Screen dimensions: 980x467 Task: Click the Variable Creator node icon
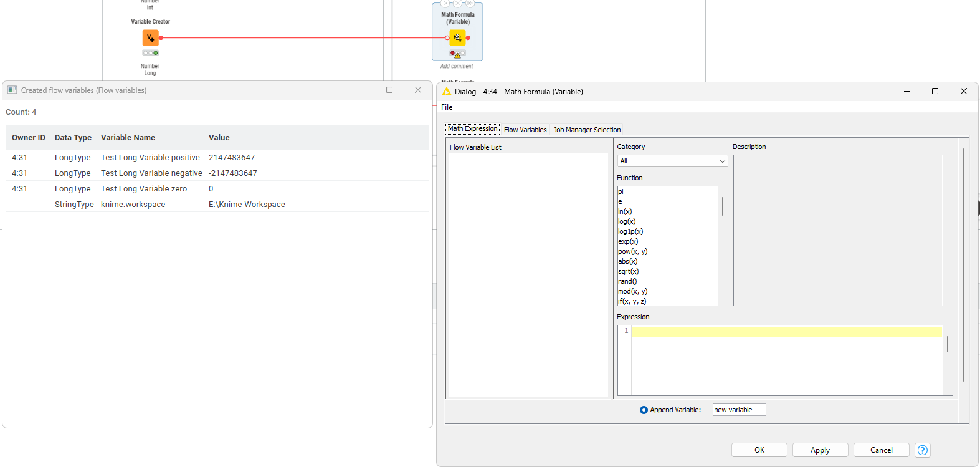click(x=150, y=38)
